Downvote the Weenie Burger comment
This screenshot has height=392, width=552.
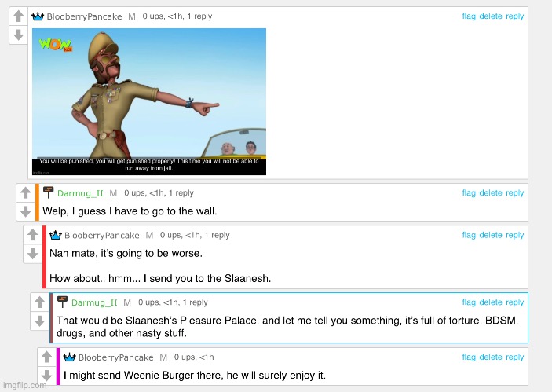click(x=46, y=376)
